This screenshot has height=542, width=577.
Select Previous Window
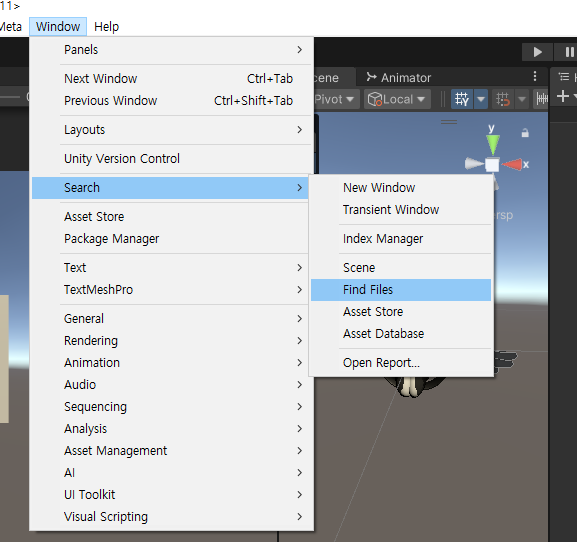point(170,100)
